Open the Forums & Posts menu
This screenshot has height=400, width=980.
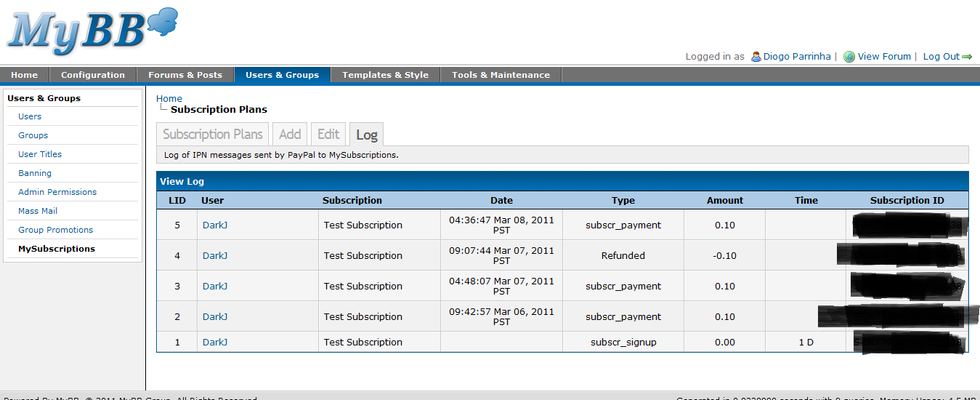point(185,75)
